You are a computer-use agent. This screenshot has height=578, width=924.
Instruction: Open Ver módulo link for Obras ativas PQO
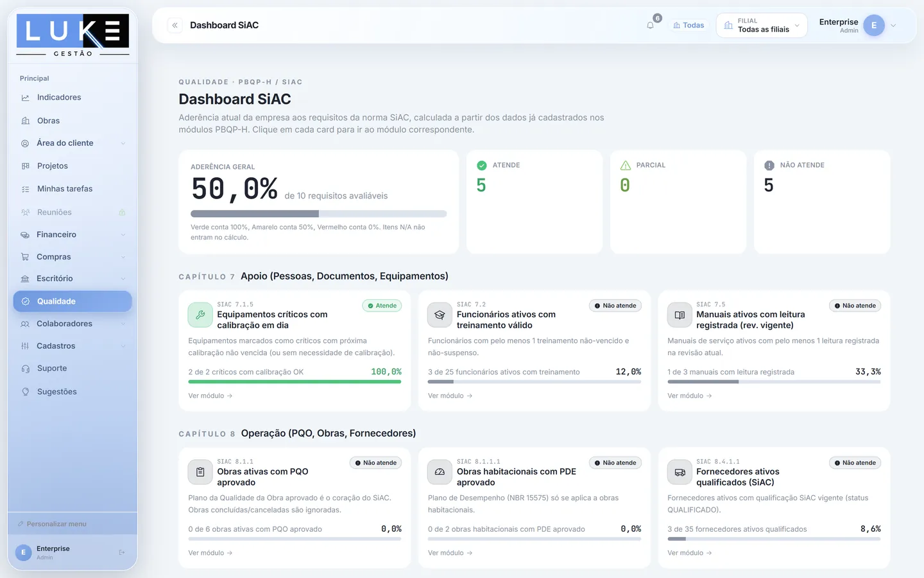210,553
